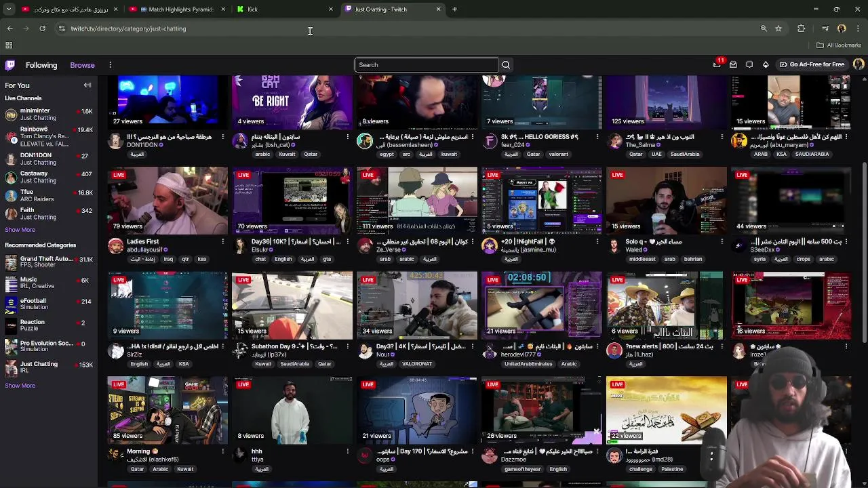Open a new browser tab

454,9
